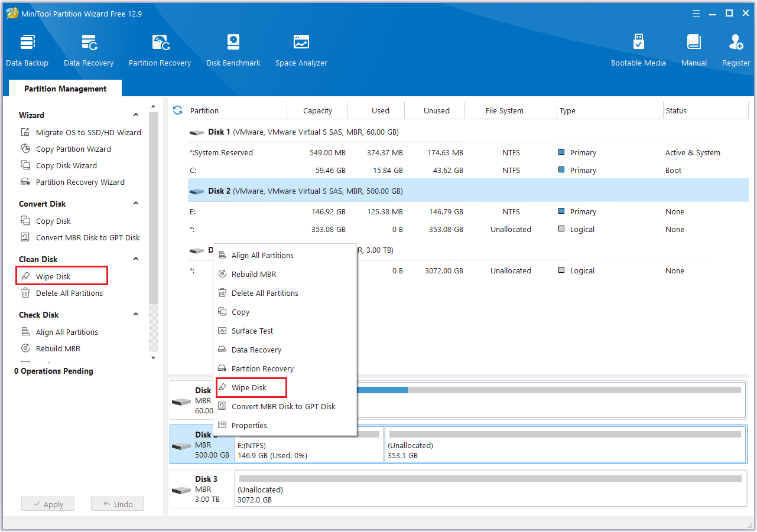Choose Convert MBR Disk to GPT Disk in sidebar

(x=80, y=238)
